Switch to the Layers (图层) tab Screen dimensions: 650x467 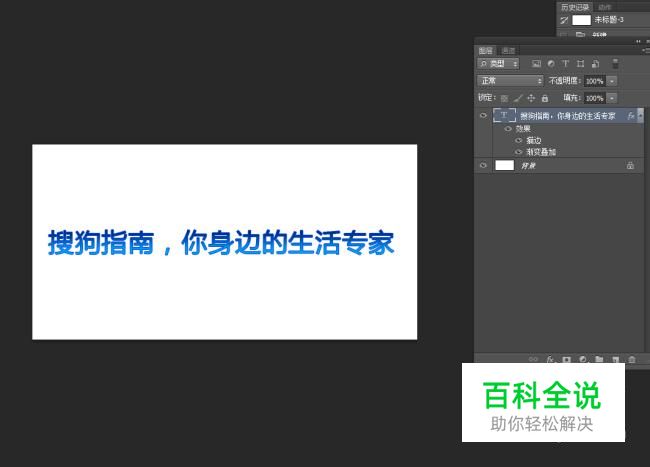click(x=485, y=51)
